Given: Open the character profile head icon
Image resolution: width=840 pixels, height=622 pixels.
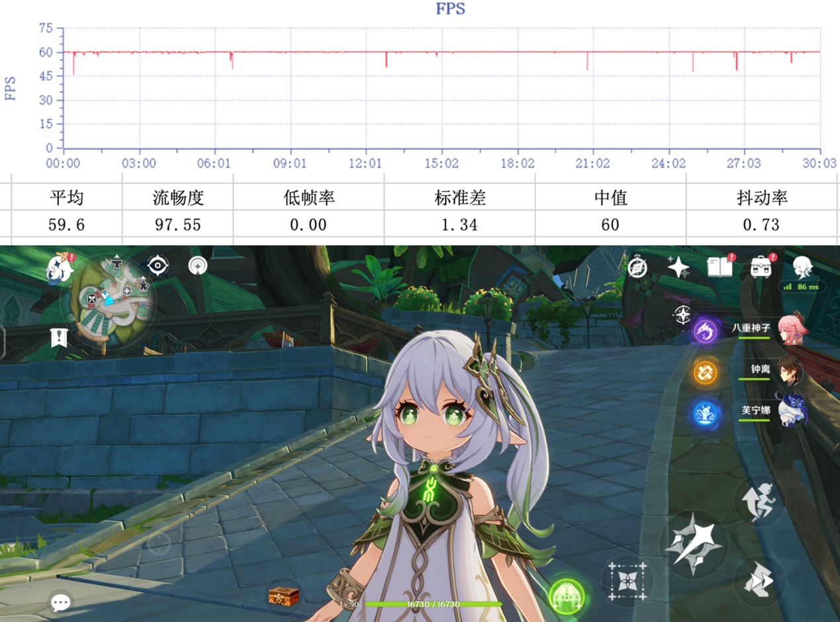Looking at the screenshot, I should coord(803,267).
